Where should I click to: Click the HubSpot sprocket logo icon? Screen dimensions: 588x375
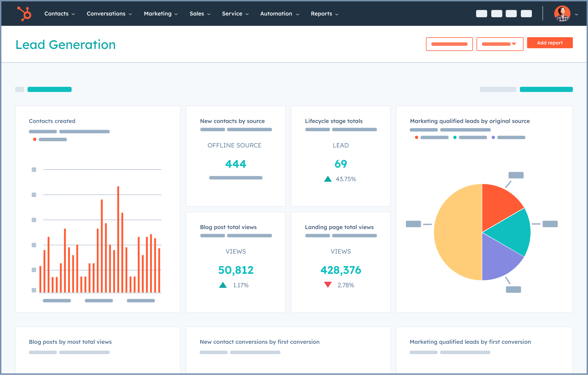[x=23, y=13]
